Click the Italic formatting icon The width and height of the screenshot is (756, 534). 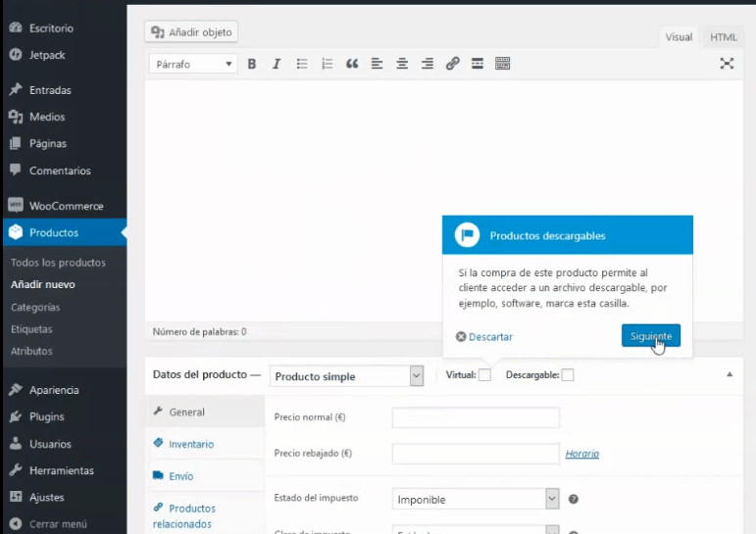pos(277,64)
